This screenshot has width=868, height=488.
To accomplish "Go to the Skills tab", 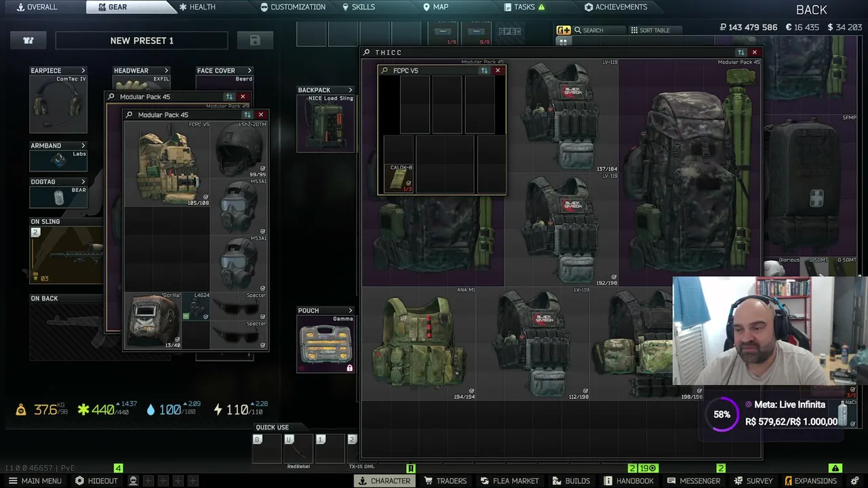I will (x=359, y=7).
